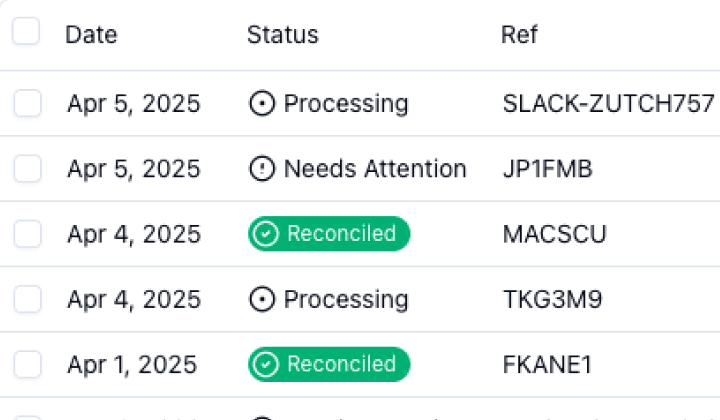
Task: Check the box for JP1FMB row
Action: (28, 169)
